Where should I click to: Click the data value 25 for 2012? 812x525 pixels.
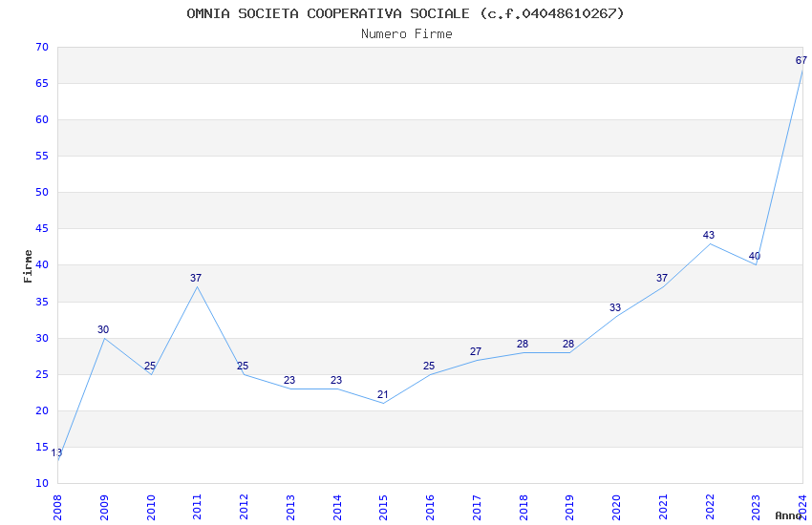coord(243,366)
